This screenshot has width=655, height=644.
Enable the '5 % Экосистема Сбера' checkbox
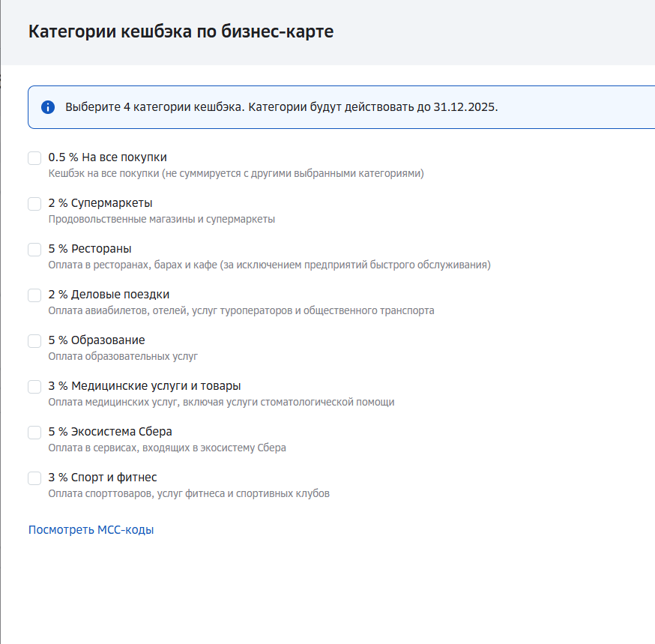[34, 433]
